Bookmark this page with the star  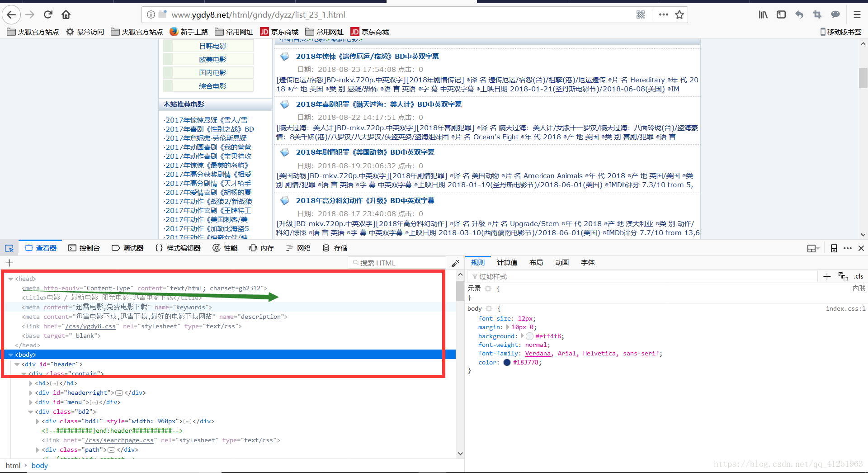679,14
